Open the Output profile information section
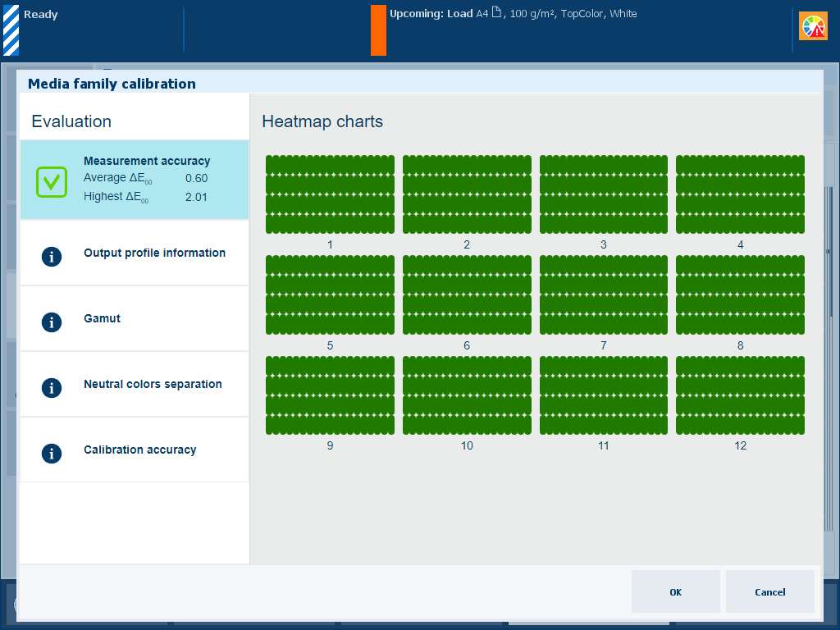 [x=154, y=253]
